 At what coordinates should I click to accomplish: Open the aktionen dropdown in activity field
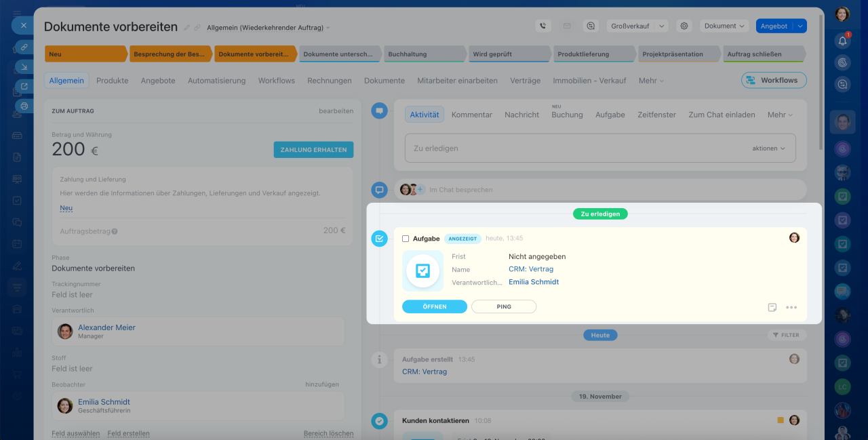click(x=768, y=148)
